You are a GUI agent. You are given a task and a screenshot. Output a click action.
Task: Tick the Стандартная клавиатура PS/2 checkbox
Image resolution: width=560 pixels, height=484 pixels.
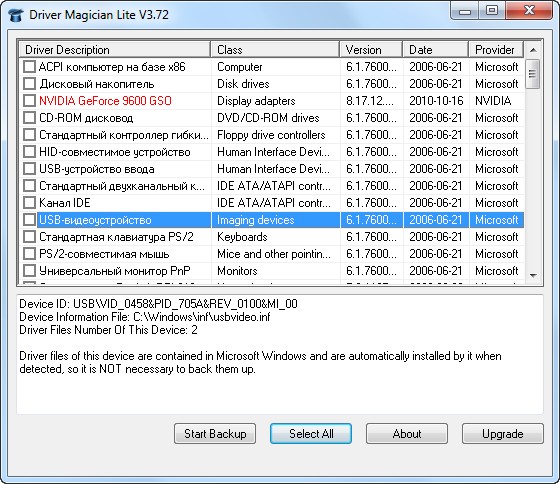click(29, 237)
